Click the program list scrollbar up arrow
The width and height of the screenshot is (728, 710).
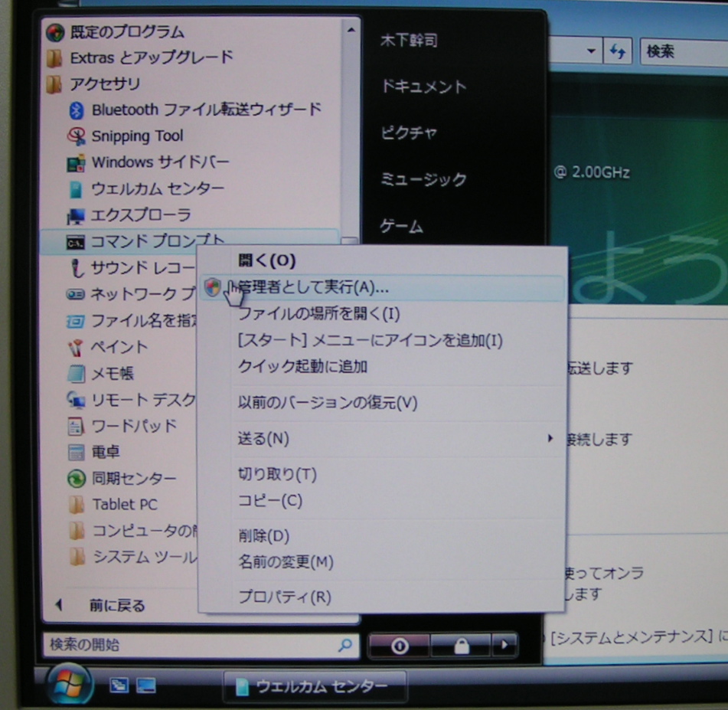click(x=351, y=30)
